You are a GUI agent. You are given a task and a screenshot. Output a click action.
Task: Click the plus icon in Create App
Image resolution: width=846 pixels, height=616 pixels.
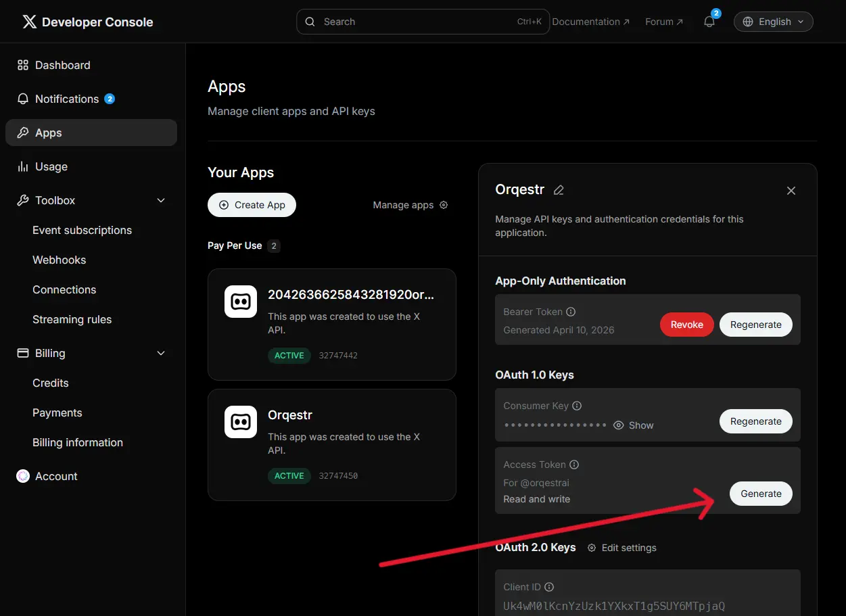point(224,205)
